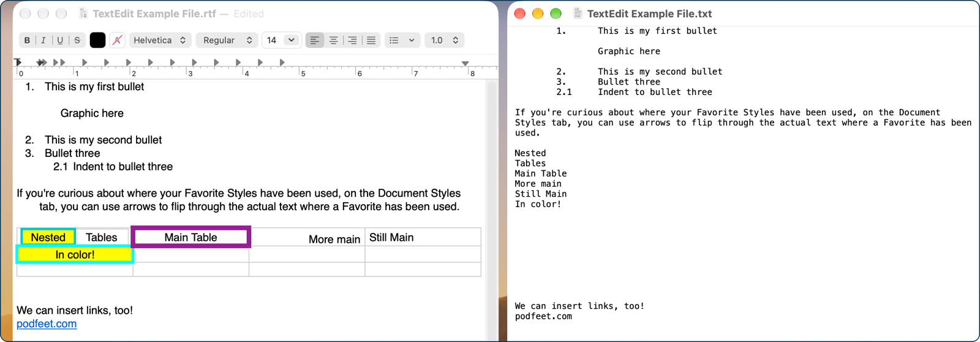Screen dimensions: 980x342
Task: Open the text background color swatch
Action: tap(117, 40)
